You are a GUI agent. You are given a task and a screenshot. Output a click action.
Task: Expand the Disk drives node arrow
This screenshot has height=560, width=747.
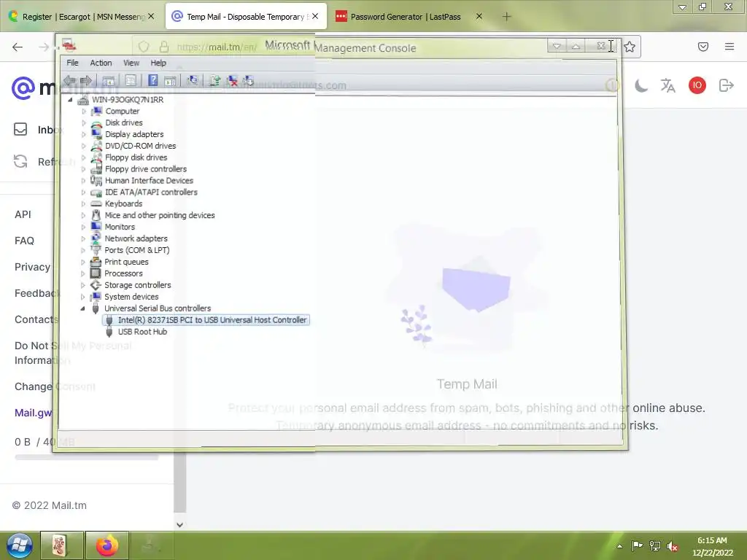coord(84,122)
